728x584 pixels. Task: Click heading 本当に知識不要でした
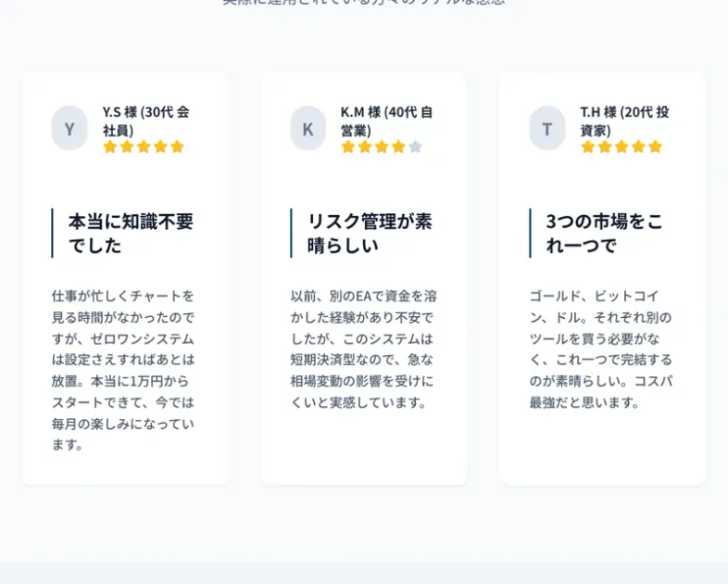coord(131,234)
